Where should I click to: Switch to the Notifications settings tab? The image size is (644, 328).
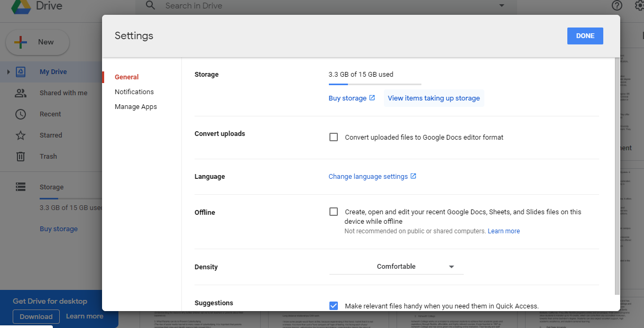[x=134, y=92]
